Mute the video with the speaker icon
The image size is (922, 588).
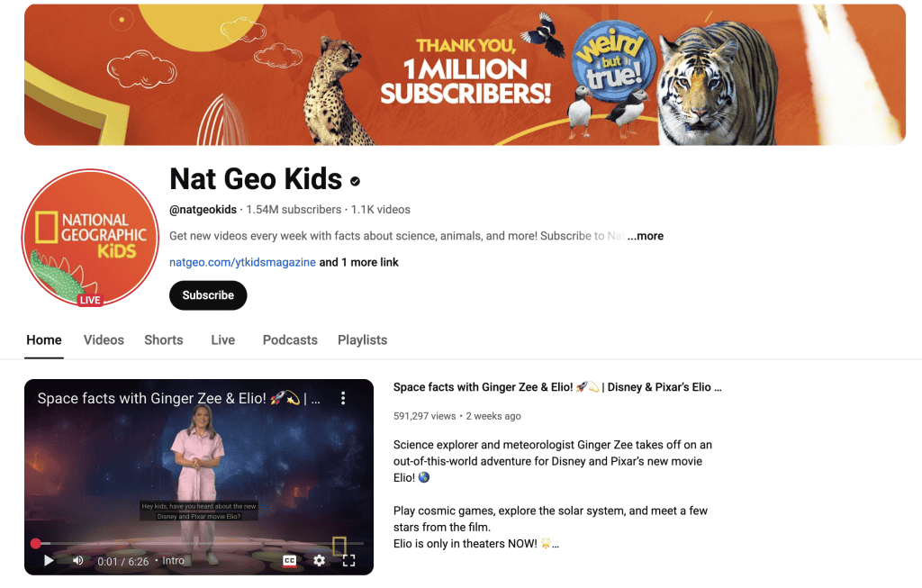coord(77,560)
